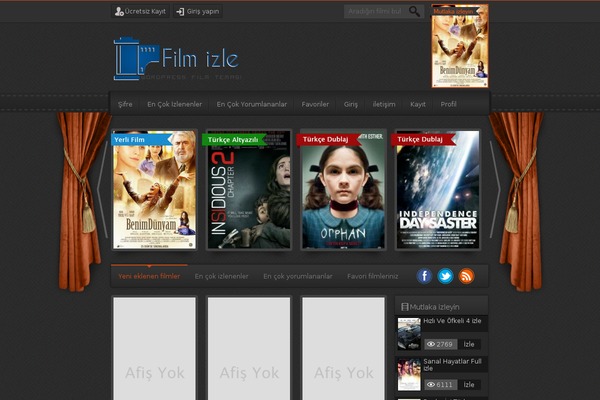Click the Giriş yapın button
This screenshot has width=600, height=400.
pyautogui.click(x=198, y=11)
